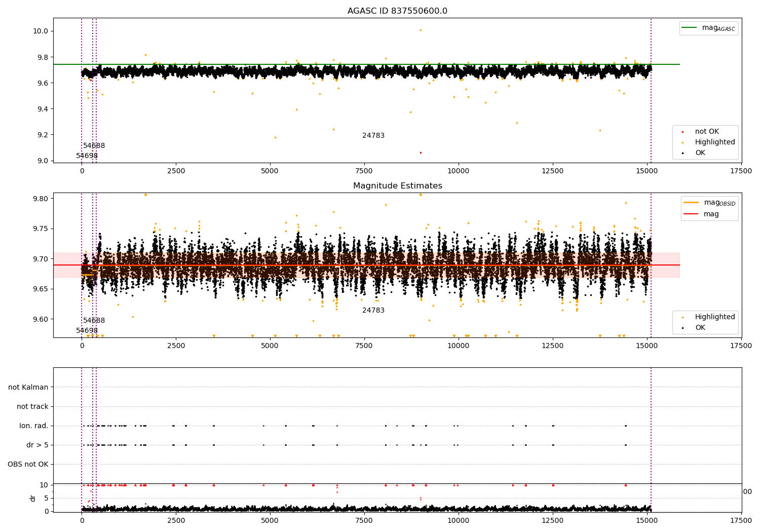Select the 'Highlighted' legend entry in top plot
The image size is (760, 532).
tap(714, 142)
